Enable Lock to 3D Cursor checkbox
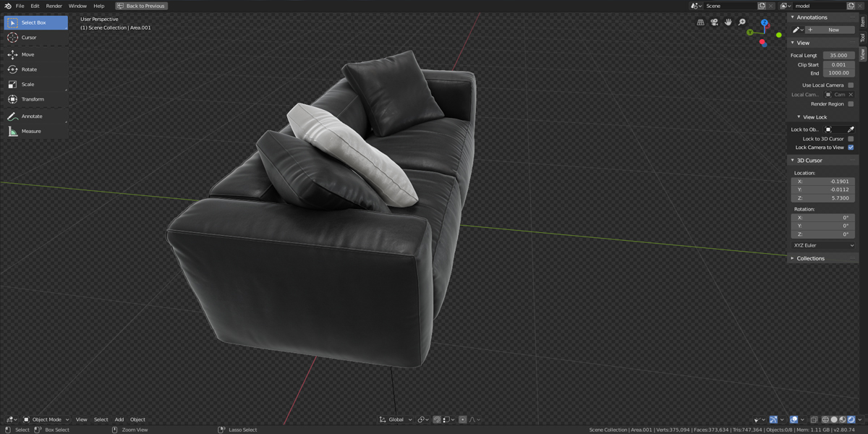Viewport: 868px width, 434px height. [x=851, y=139]
